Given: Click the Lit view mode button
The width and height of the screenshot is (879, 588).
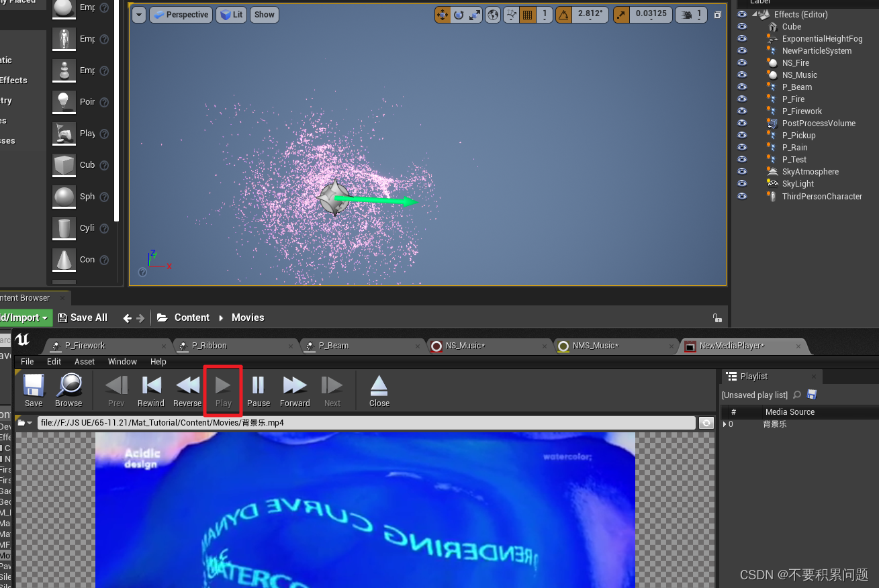Looking at the screenshot, I should click(232, 15).
